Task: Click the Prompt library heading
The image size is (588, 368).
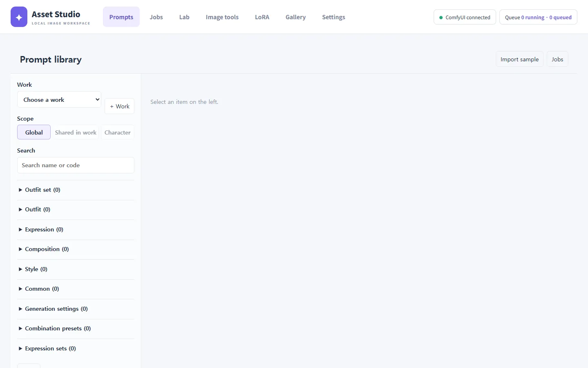Action: pyautogui.click(x=51, y=59)
